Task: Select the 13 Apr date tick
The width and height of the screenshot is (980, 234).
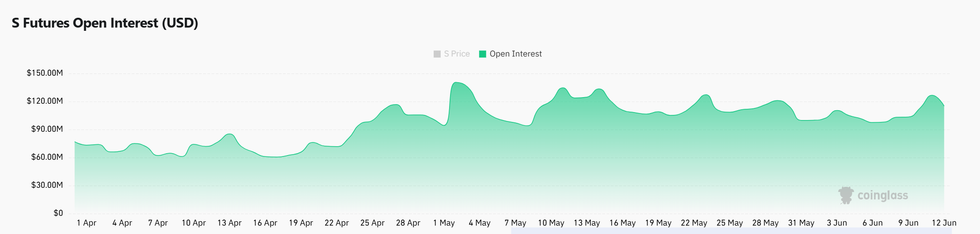Action: (x=229, y=223)
